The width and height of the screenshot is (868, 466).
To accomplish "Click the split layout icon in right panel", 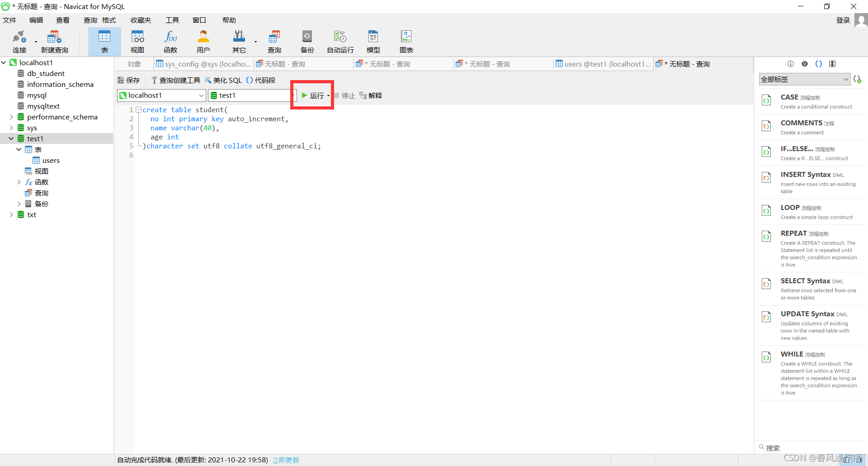I will (x=832, y=64).
